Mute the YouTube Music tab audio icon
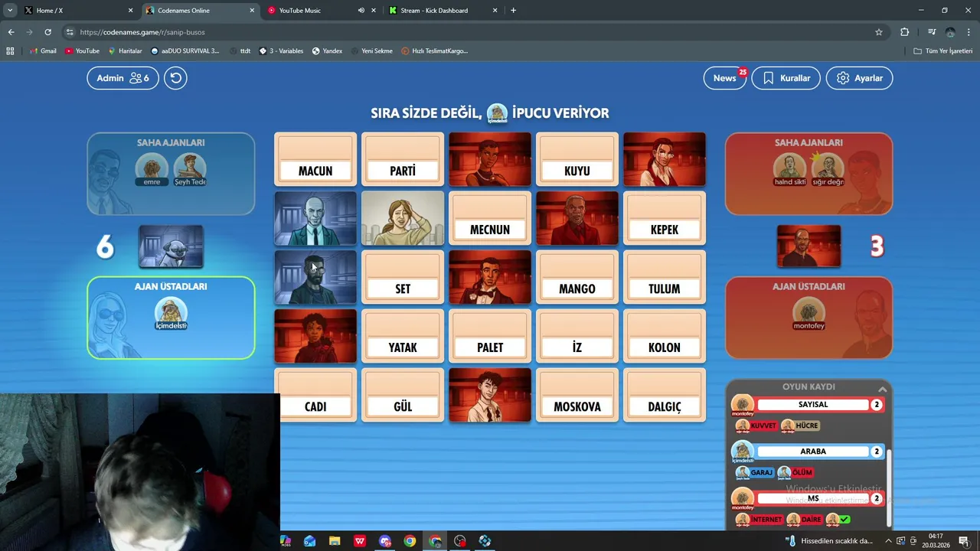This screenshot has height=551, width=980. [361, 11]
